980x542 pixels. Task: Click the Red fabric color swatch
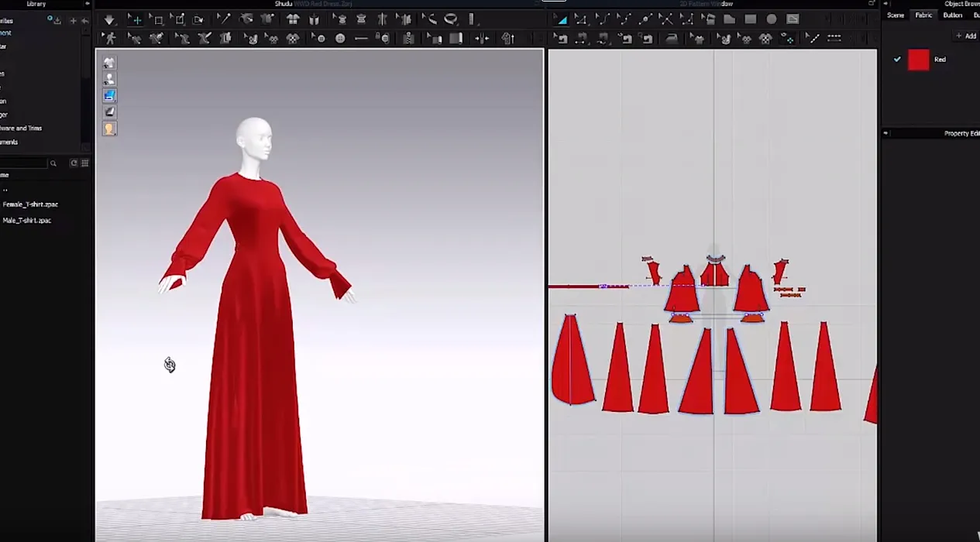[918, 60]
